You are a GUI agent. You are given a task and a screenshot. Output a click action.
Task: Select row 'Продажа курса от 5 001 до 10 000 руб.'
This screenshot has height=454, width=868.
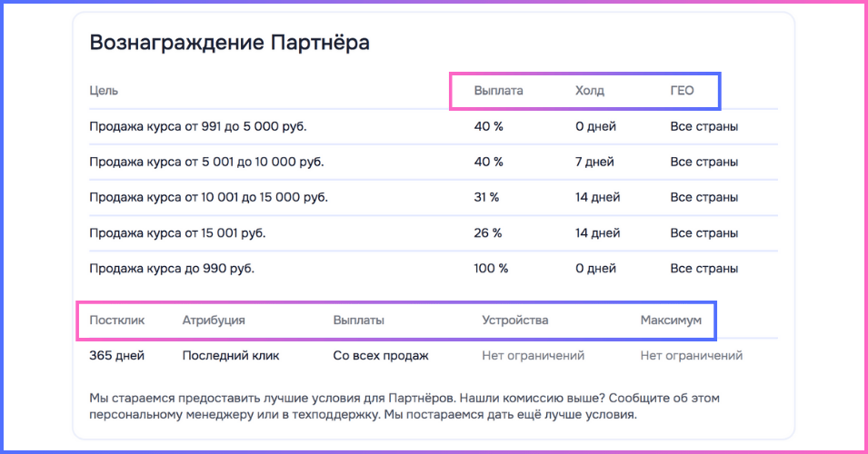coord(434,162)
